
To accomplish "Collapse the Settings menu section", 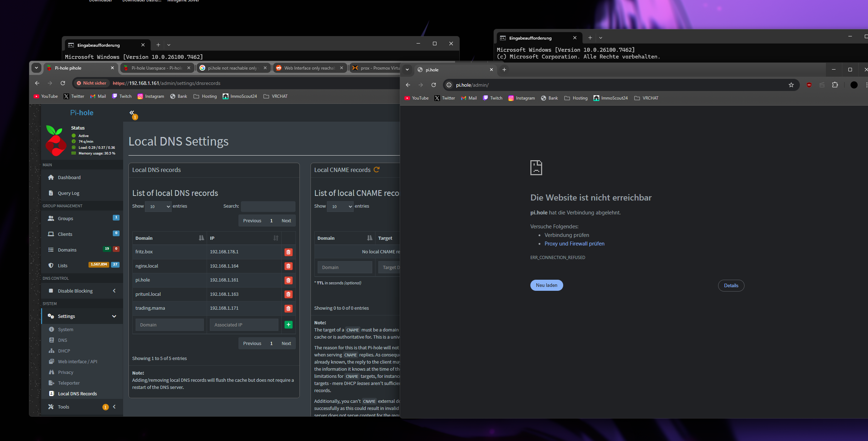I will 82,316.
